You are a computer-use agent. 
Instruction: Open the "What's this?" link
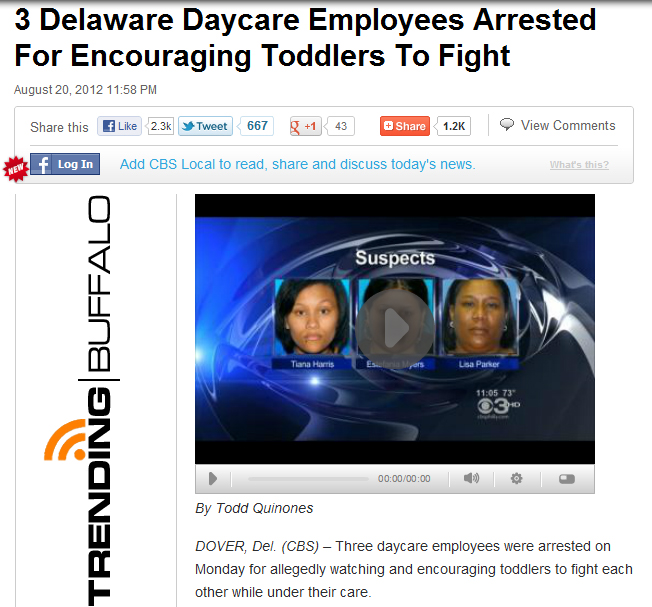coord(579,165)
